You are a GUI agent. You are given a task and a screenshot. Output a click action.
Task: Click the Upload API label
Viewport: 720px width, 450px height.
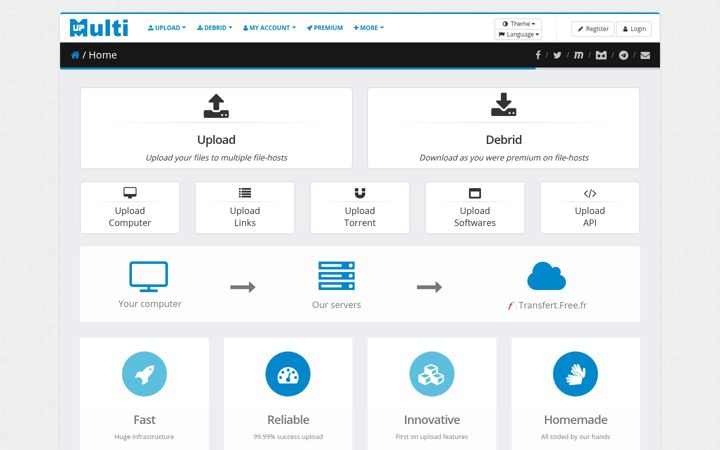coord(590,217)
